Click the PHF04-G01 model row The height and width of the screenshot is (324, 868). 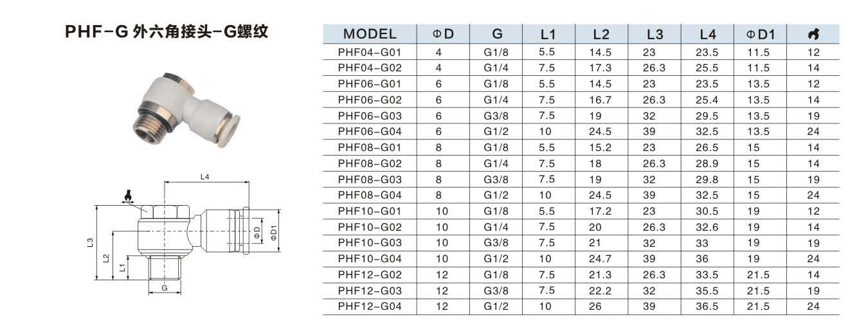click(x=370, y=52)
